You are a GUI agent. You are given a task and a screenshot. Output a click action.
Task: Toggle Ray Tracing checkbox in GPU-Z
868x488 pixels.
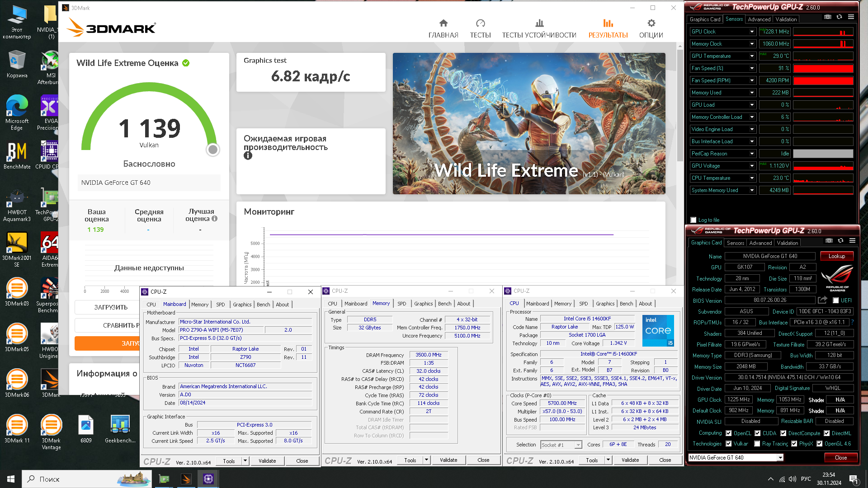(757, 444)
